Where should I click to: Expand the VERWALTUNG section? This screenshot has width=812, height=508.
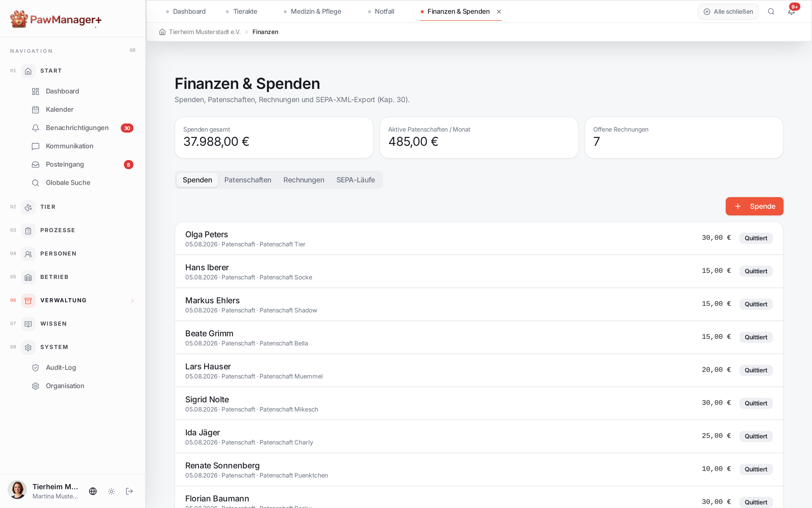click(x=73, y=300)
